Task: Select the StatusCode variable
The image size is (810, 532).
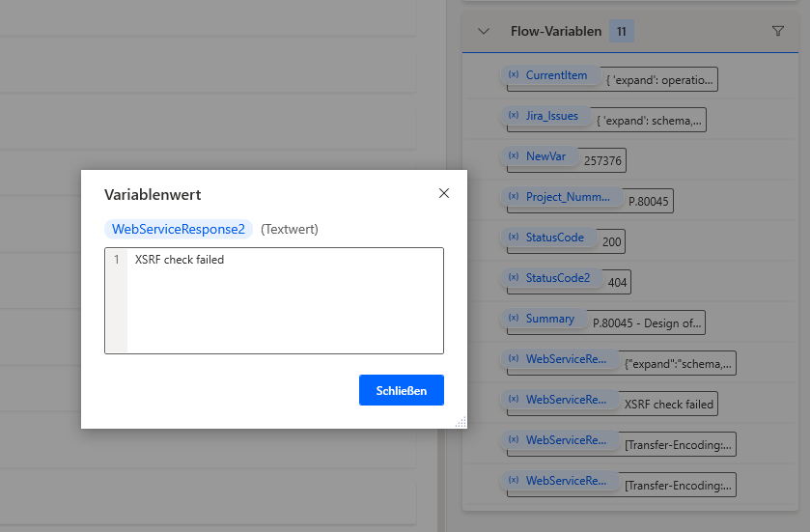Action: point(547,238)
